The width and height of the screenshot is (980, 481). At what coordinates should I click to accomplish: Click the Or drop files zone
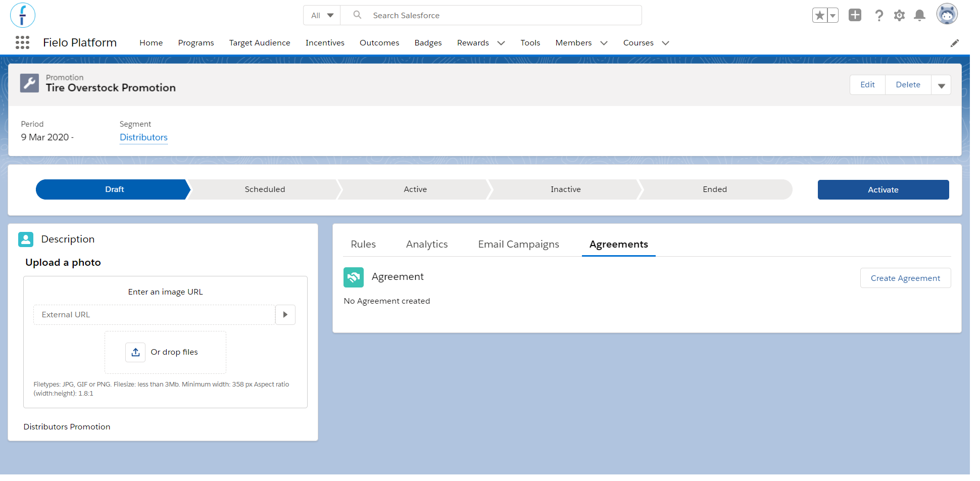165,352
